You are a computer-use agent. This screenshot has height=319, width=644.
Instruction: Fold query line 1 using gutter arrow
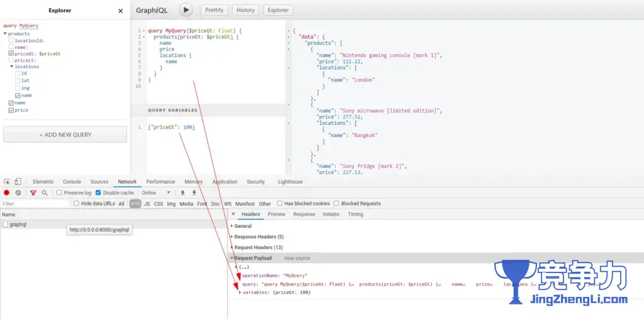[x=144, y=31]
